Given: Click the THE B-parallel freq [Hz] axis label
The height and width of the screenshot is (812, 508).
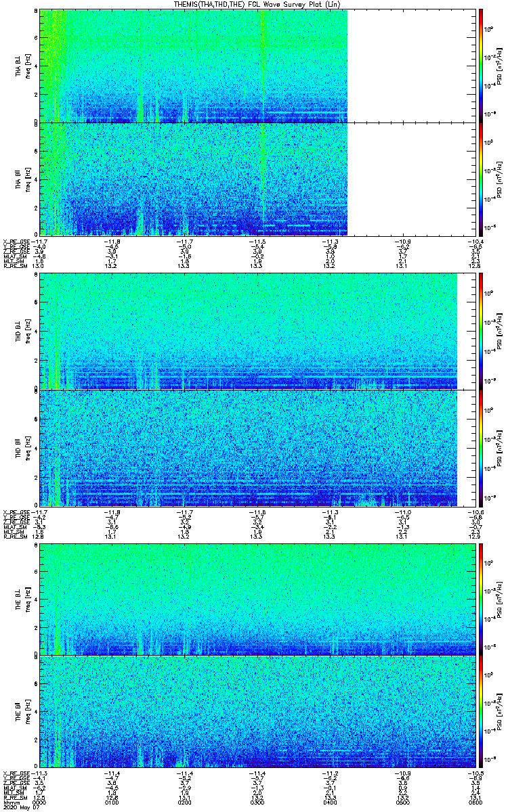Looking at the screenshot, I should coord(28,712).
